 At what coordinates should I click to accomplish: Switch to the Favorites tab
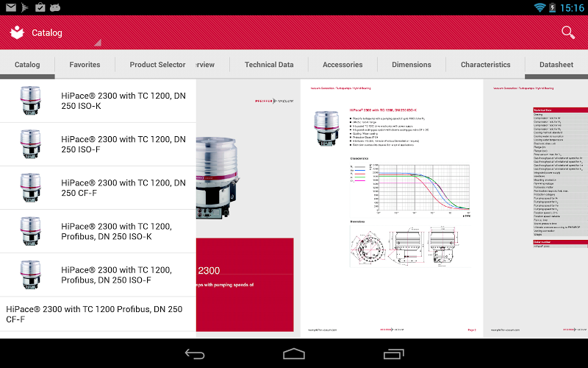coord(85,65)
